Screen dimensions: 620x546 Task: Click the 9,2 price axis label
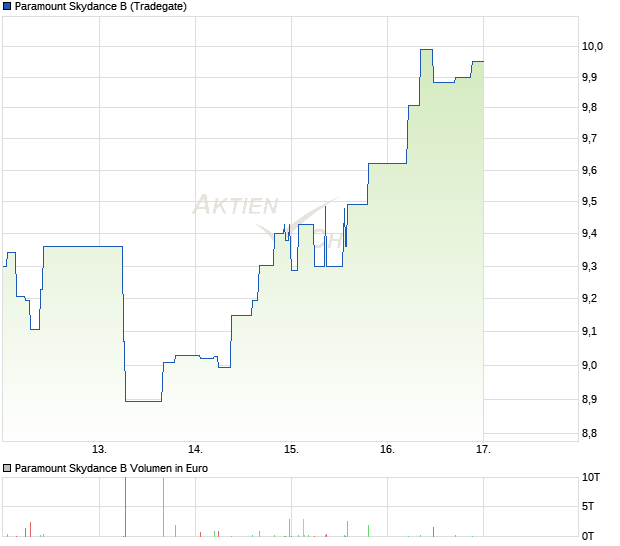(x=590, y=298)
